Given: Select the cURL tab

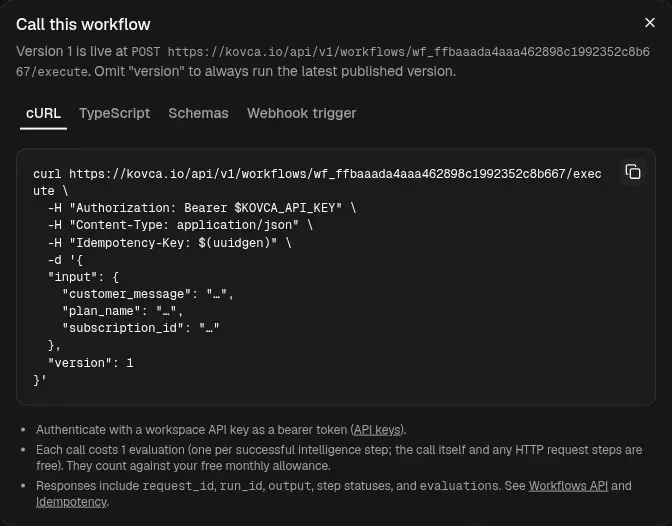Looking at the screenshot, I should [43, 114].
